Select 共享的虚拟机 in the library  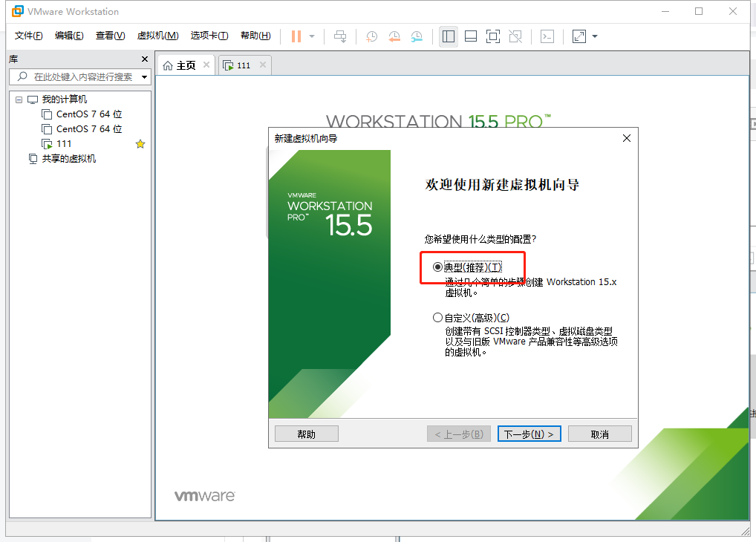tap(69, 159)
